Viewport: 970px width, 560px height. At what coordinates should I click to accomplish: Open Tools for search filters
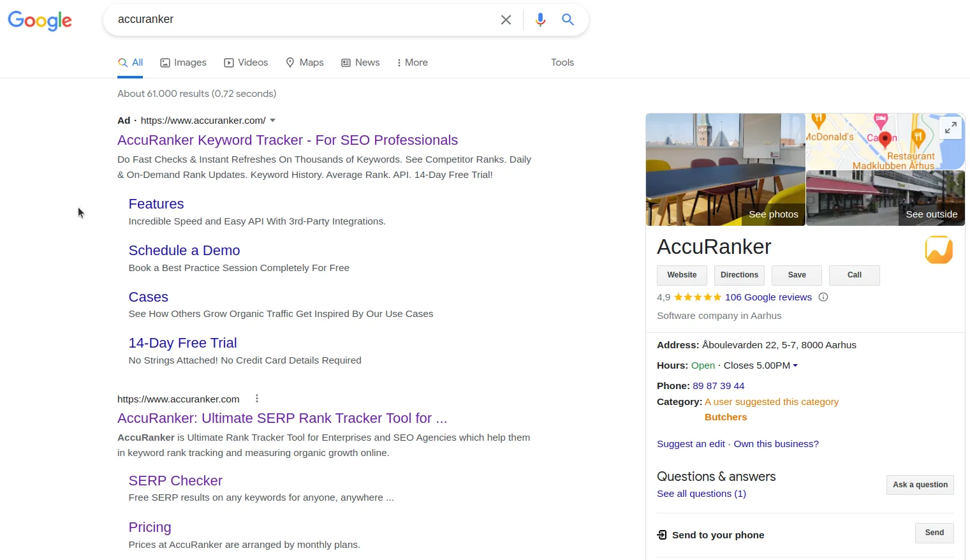[562, 63]
